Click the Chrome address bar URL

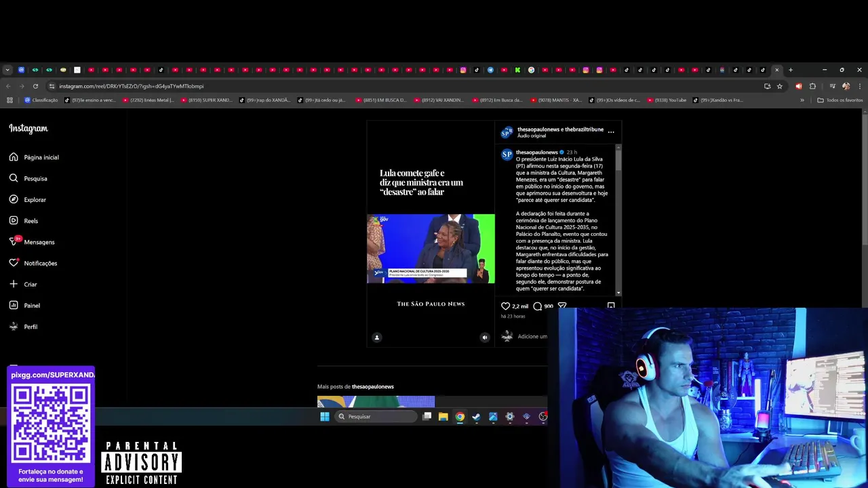point(131,86)
